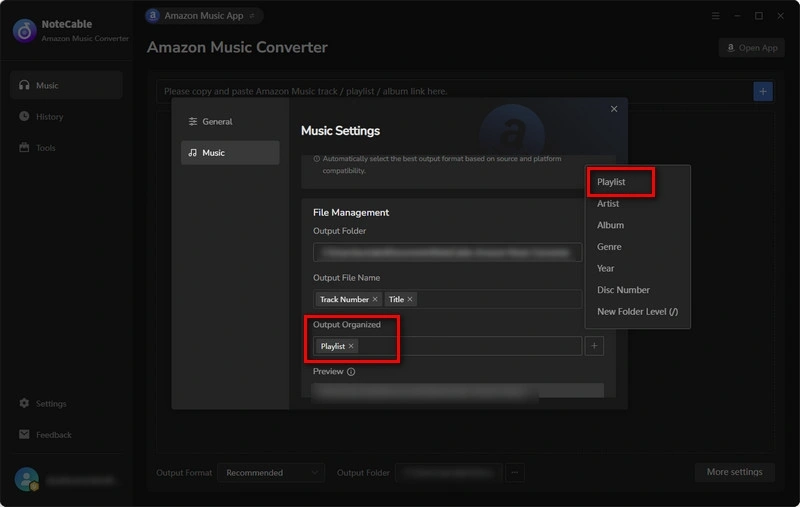This screenshot has height=507, width=800.
Task: Click the blue plus add-link button
Action: pos(763,91)
